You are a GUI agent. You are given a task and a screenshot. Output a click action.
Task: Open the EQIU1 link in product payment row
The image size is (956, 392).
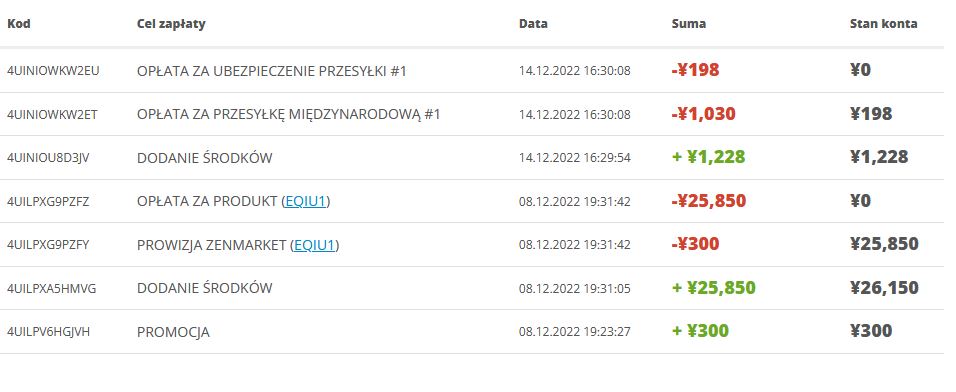coord(305,201)
